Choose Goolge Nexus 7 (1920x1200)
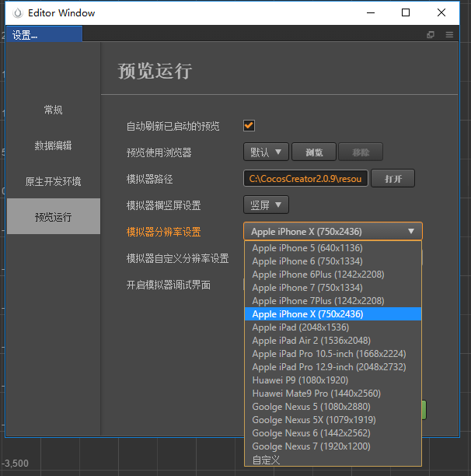Viewport: 471px width, 476px height. click(x=333, y=446)
